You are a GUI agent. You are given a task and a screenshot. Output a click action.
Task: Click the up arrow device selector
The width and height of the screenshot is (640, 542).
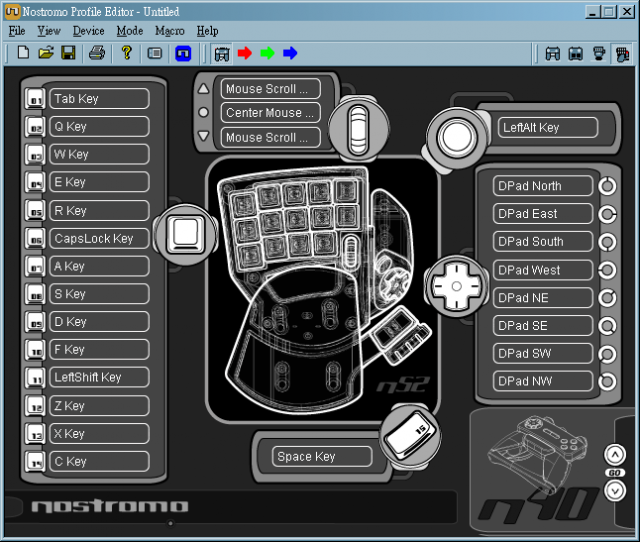coord(615,455)
